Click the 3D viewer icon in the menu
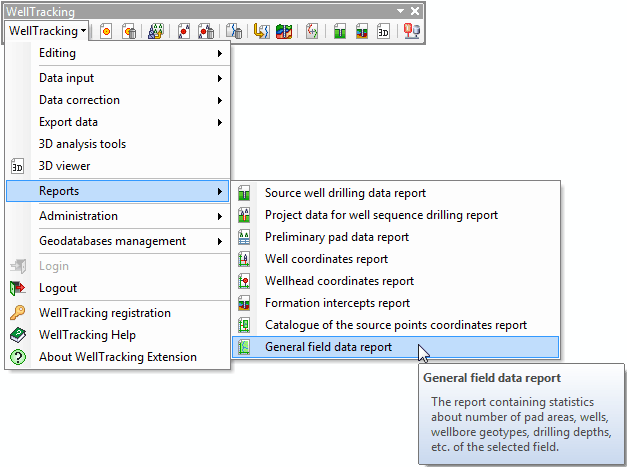Image resolution: width=627 pixels, height=467 pixels. point(17,166)
